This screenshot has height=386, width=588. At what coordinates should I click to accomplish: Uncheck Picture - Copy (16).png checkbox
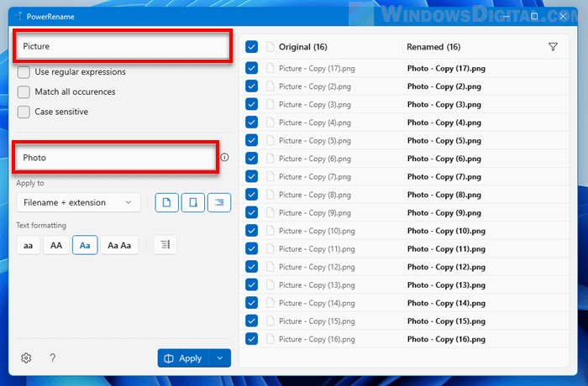click(252, 339)
